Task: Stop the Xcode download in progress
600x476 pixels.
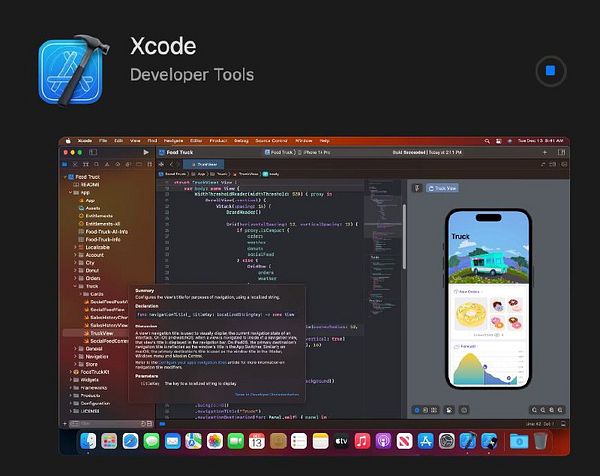Action: [551, 71]
